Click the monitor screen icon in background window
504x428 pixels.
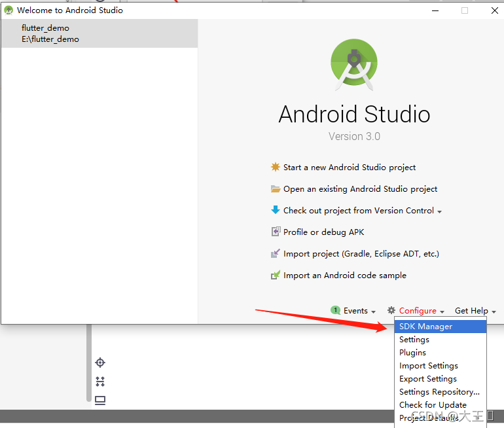coord(100,401)
